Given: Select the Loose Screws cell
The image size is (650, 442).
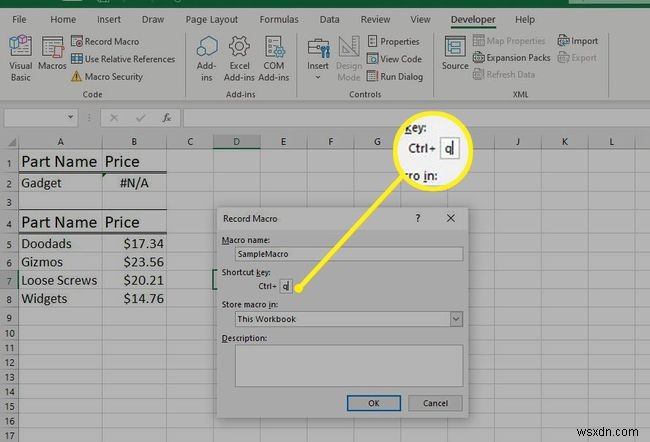Looking at the screenshot, I should tap(61, 280).
